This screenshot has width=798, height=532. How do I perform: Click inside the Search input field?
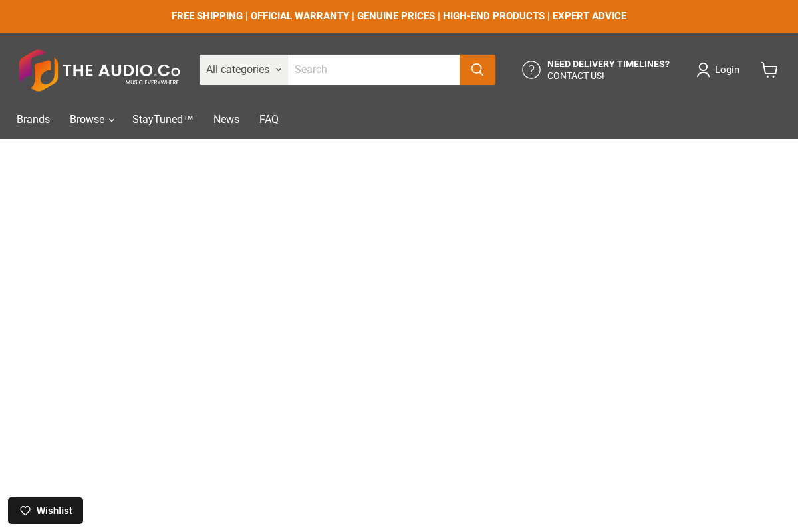372,69
